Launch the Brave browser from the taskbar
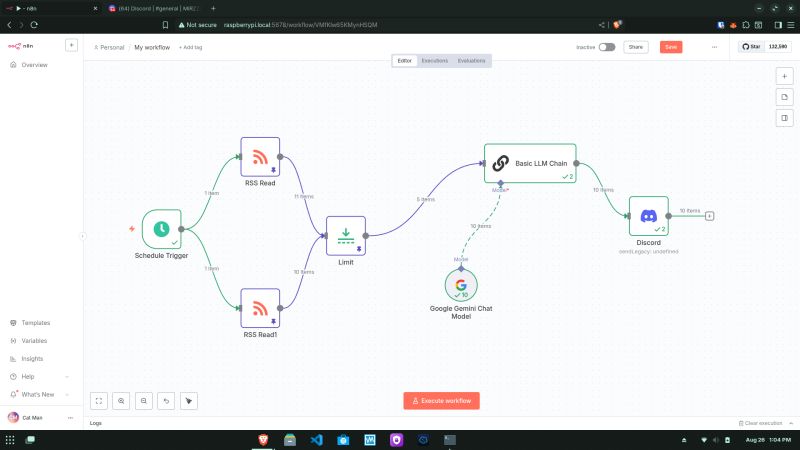800x450 pixels. [263, 440]
